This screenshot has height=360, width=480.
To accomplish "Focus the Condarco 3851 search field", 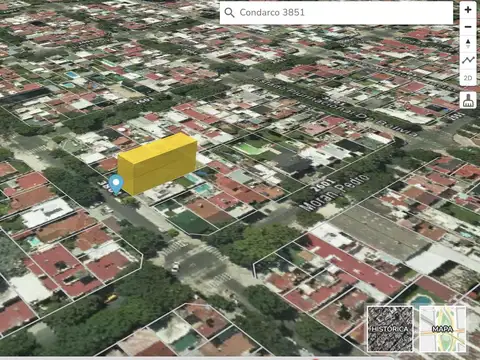I will coord(336,13).
